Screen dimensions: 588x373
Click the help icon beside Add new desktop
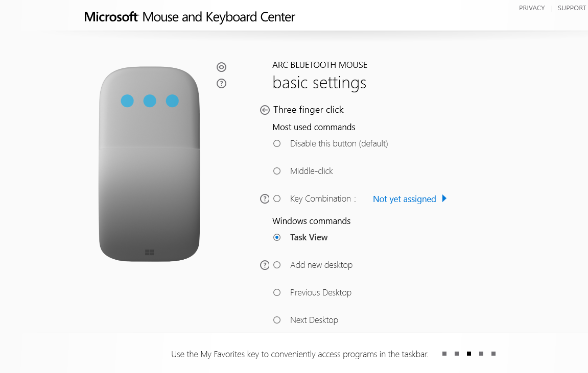pos(265,265)
